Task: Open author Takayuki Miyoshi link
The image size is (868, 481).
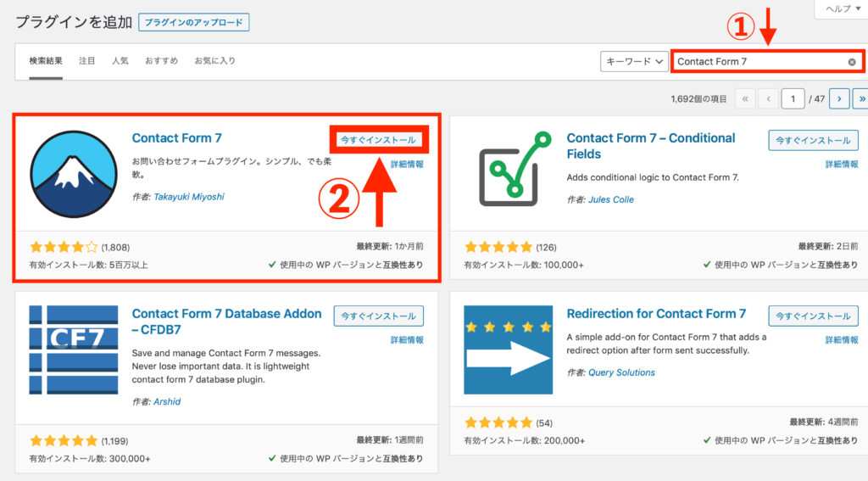Action: point(189,197)
